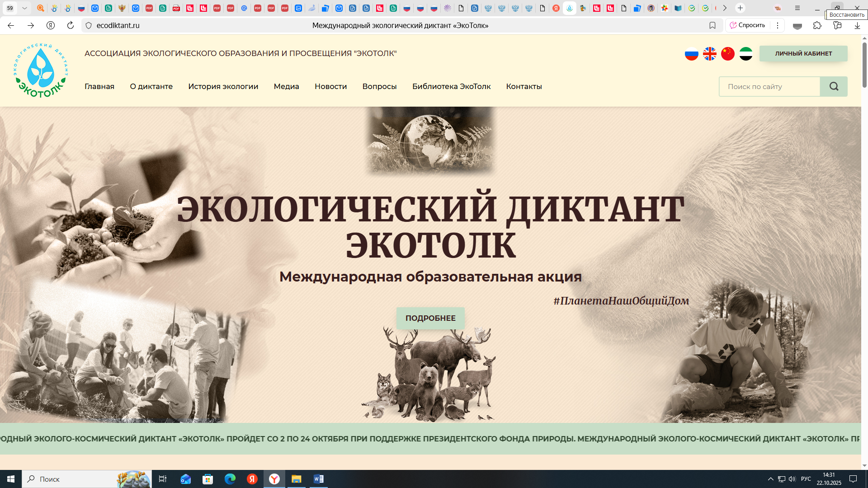
Task: Open the volume icon in system tray
Action: (x=792, y=479)
